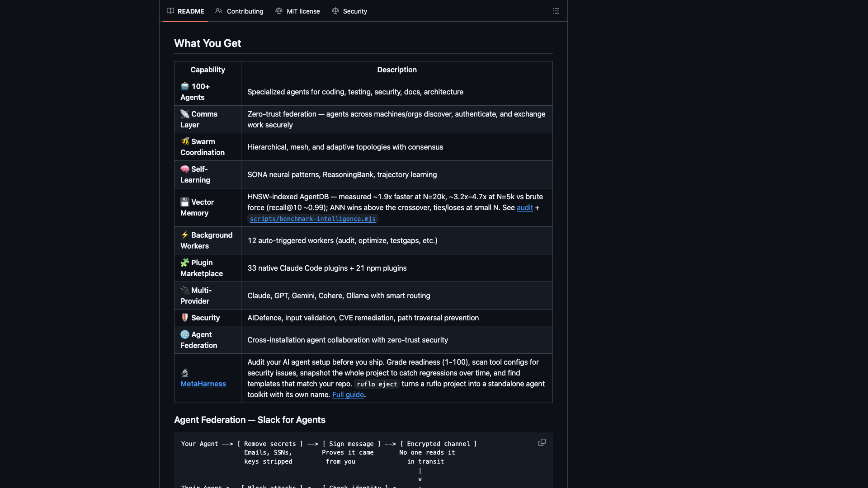The width and height of the screenshot is (868, 488).
Task: Click the lightning emoji by Background Workers
Action: pyautogui.click(x=185, y=235)
